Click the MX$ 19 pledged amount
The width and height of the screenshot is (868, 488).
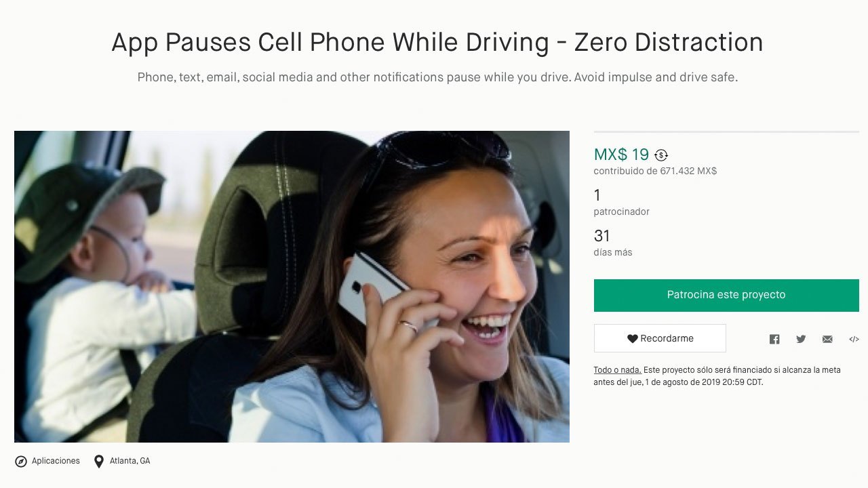(621, 155)
